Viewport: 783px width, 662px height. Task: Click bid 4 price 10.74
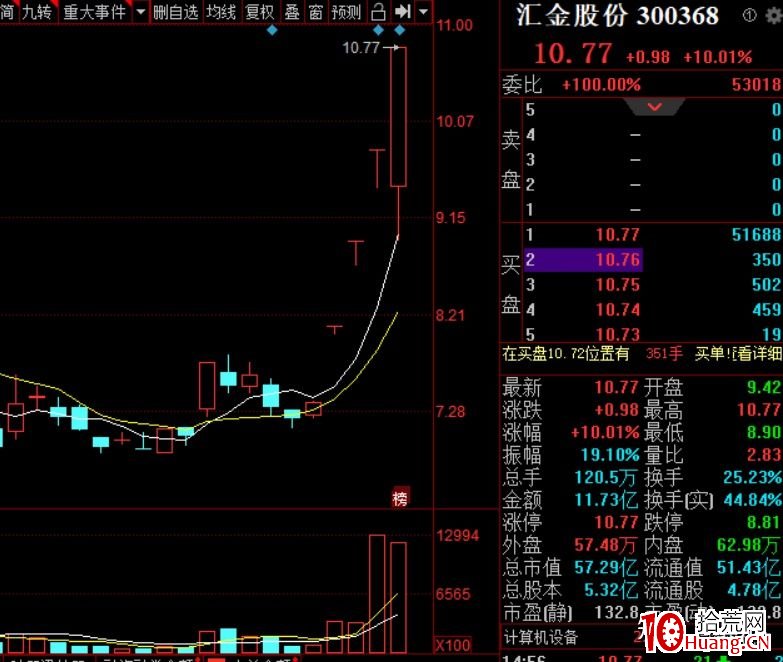tap(618, 310)
